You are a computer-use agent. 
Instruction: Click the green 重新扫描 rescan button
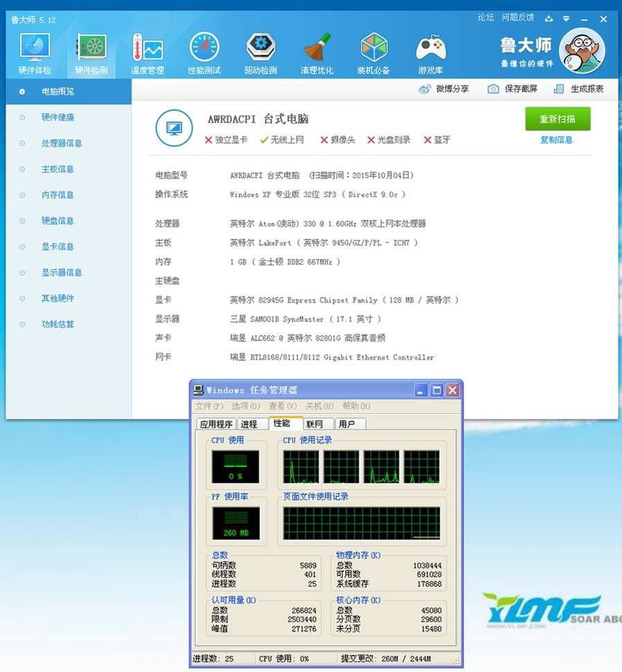558,119
